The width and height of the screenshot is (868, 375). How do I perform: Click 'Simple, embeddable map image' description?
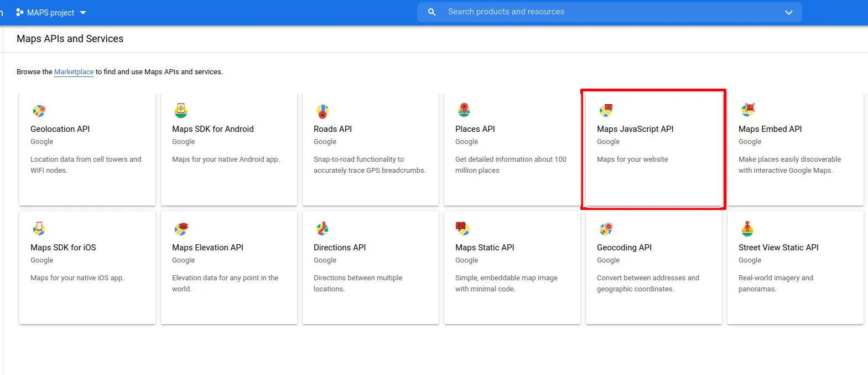tap(506, 284)
